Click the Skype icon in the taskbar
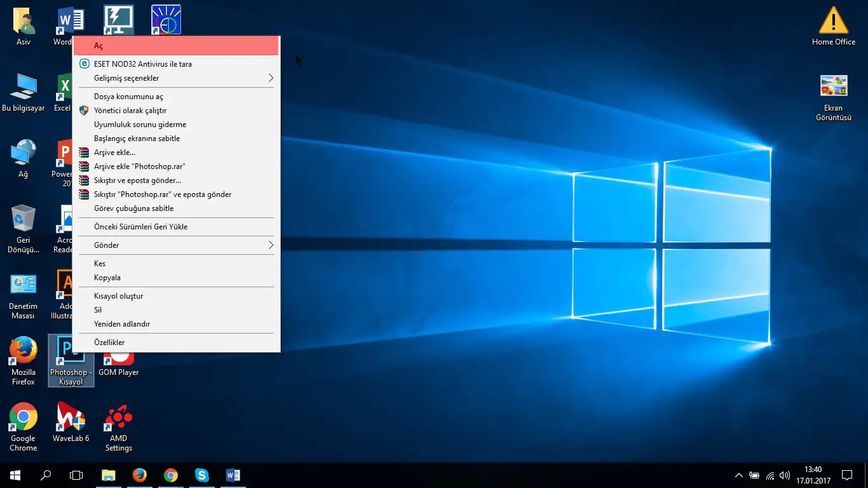 [x=201, y=475]
